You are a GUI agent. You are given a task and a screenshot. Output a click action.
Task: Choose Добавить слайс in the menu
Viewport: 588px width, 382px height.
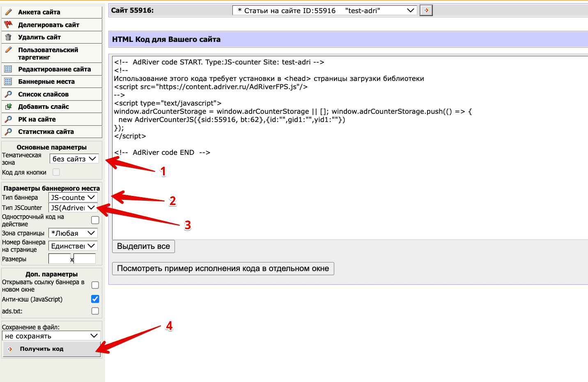click(52, 106)
